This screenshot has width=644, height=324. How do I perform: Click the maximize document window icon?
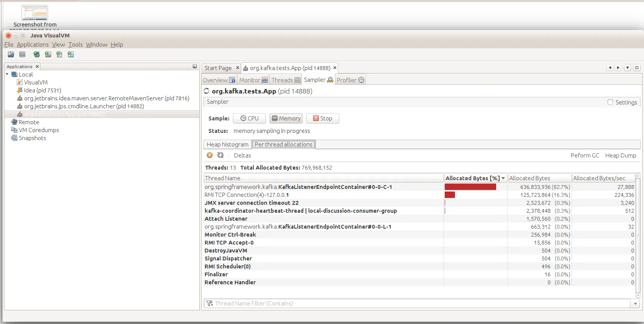click(x=637, y=68)
